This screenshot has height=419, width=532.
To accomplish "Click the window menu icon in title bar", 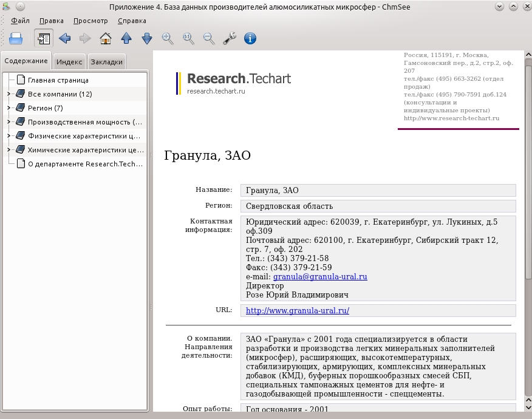I will click(x=5, y=7).
